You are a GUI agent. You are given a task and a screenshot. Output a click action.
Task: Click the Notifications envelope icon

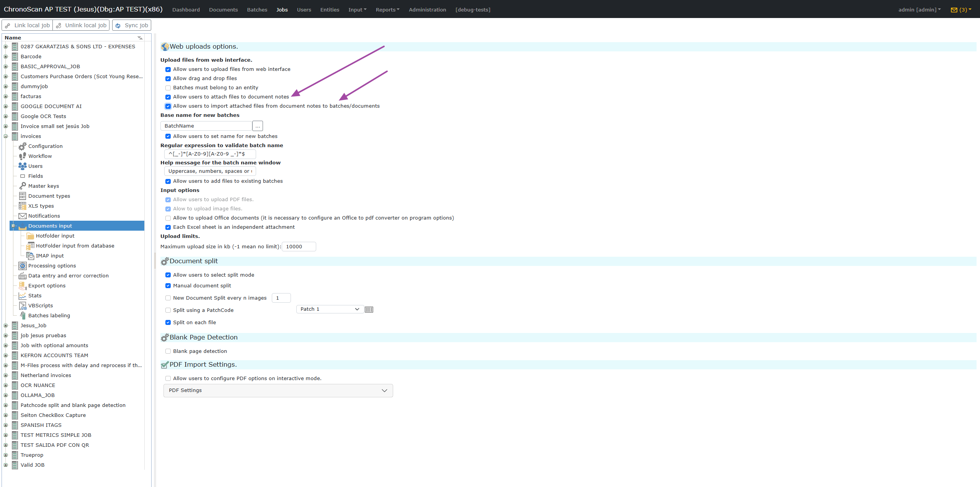(23, 216)
